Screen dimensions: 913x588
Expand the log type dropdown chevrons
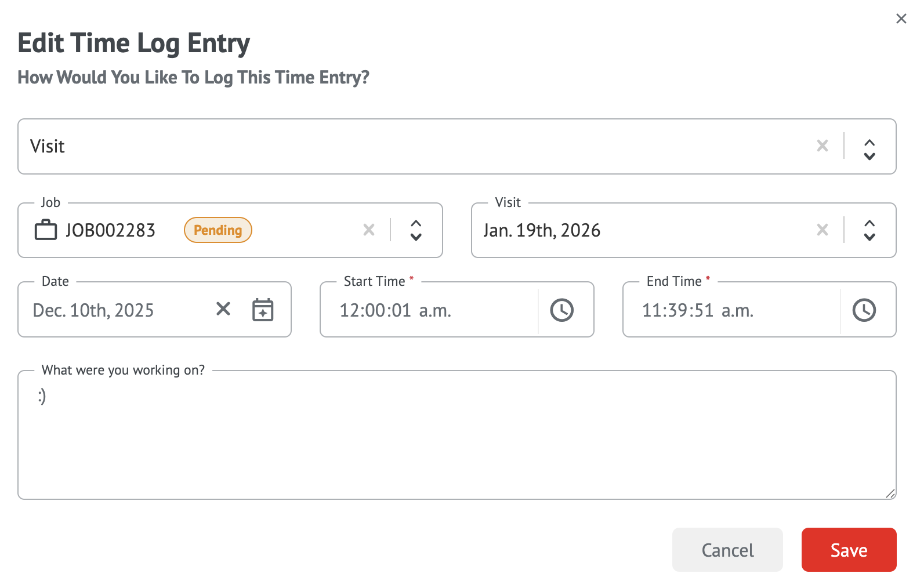[x=869, y=149]
